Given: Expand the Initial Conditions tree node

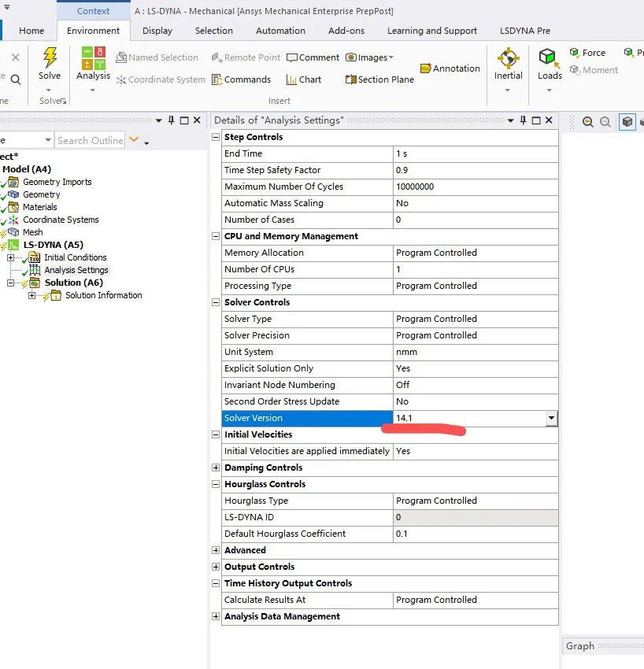Looking at the screenshot, I should pos(11,257).
